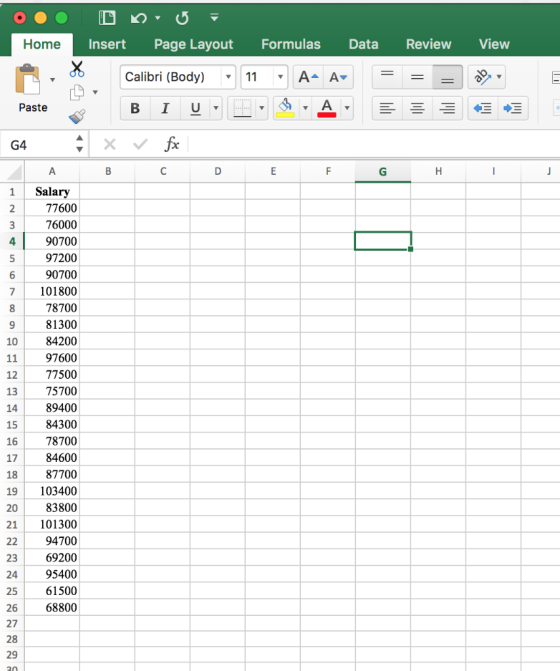Viewport: 560px width, 671px height.
Task: Center text horizontally
Action: click(417, 108)
